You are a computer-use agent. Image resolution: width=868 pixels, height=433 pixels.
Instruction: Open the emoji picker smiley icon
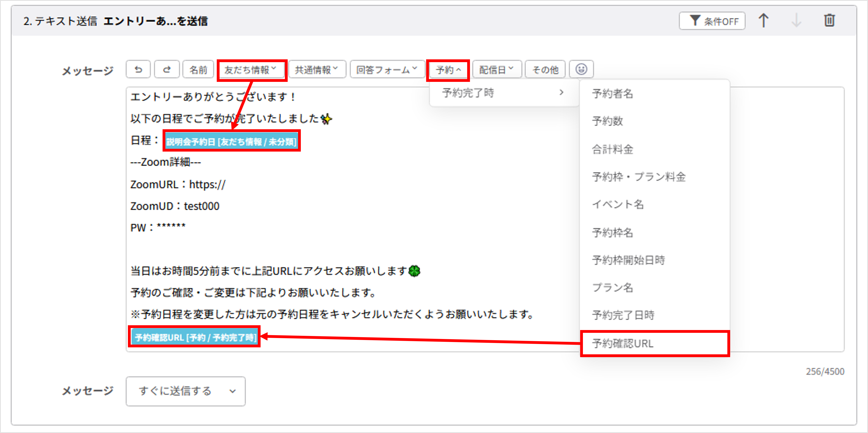pos(581,70)
